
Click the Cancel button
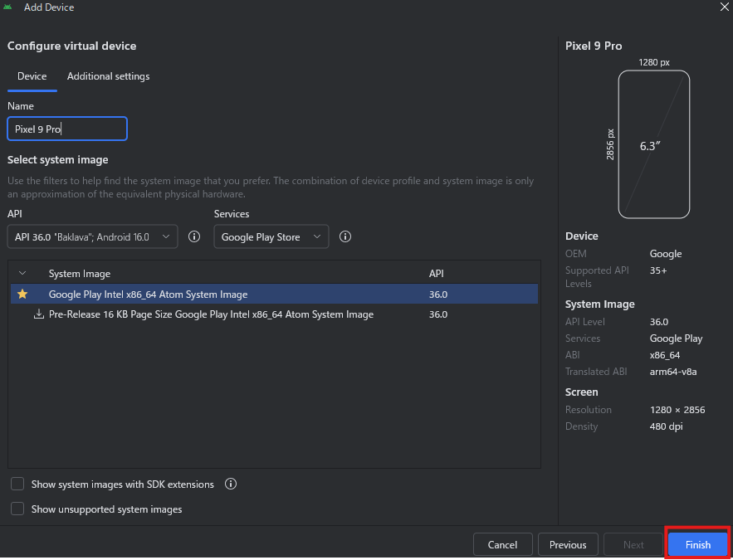click(x=502, y=544)
